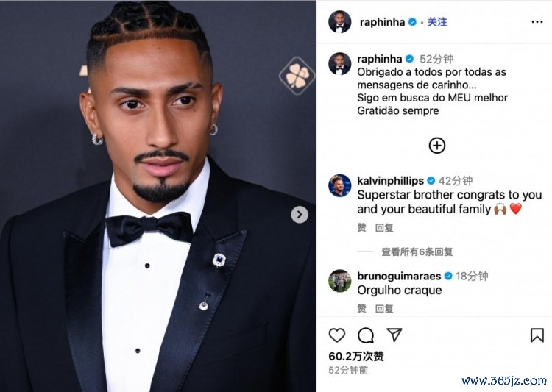Save post with bookmark icon

[537, 335]
